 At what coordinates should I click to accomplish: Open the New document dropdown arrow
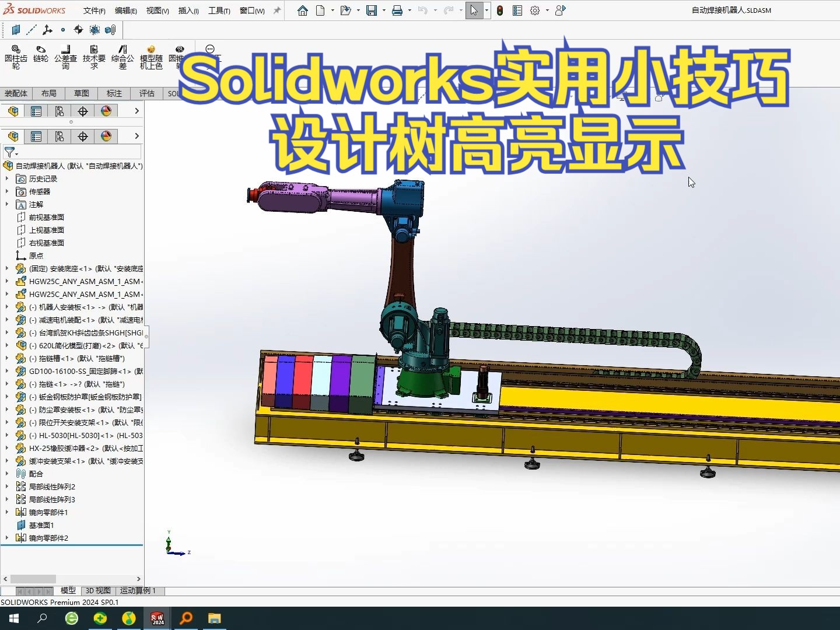click(332, 10)
